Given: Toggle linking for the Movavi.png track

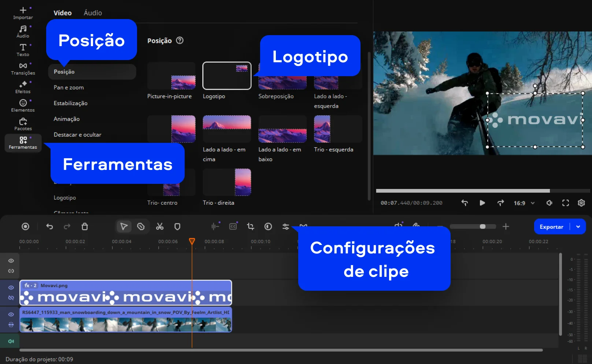Looking at the screenshot, I should tap(11, 298).
